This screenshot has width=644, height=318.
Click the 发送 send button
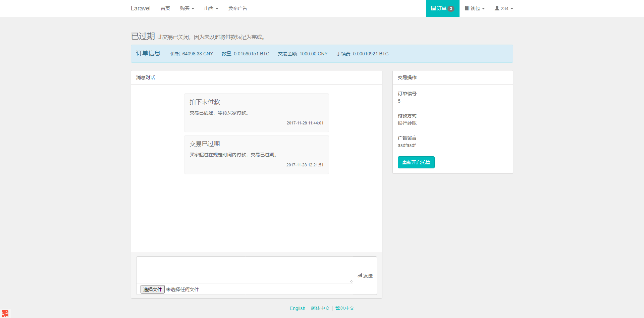tap(365, 275)
